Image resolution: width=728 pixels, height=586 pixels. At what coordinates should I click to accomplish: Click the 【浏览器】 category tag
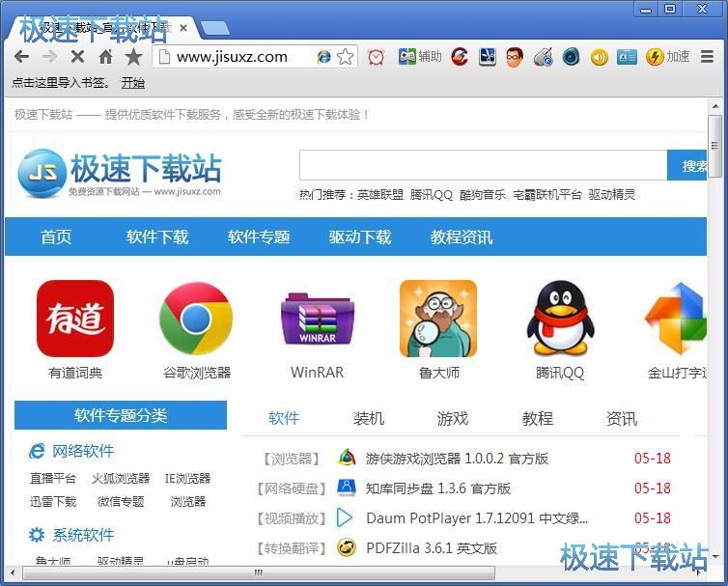click(x=292, y=459)
